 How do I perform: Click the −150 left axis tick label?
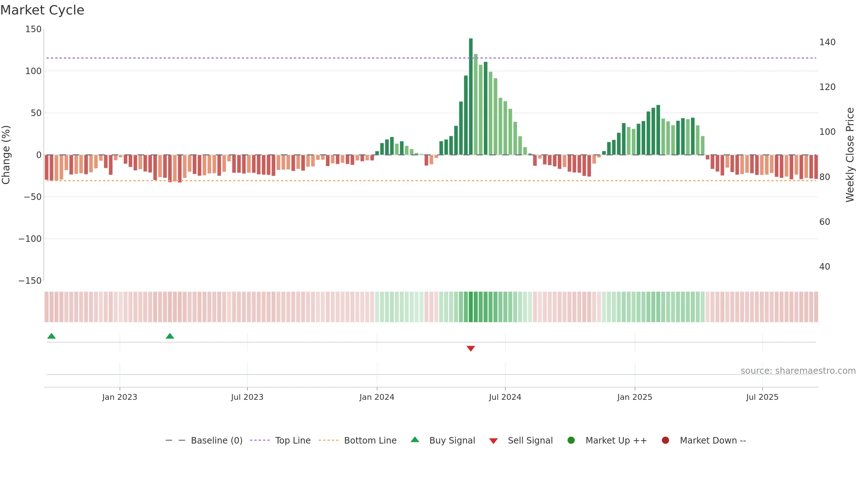[x=30, y=281]
